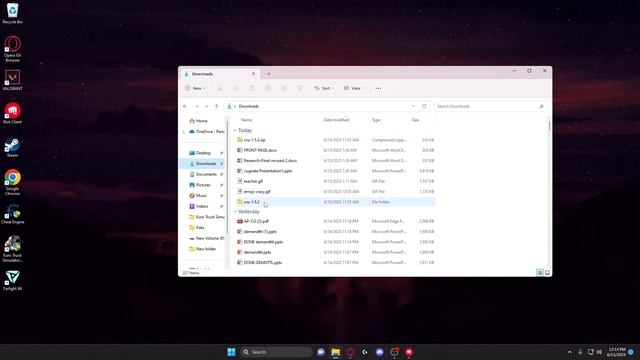Collapse the Yesterday group

point(235,212)
